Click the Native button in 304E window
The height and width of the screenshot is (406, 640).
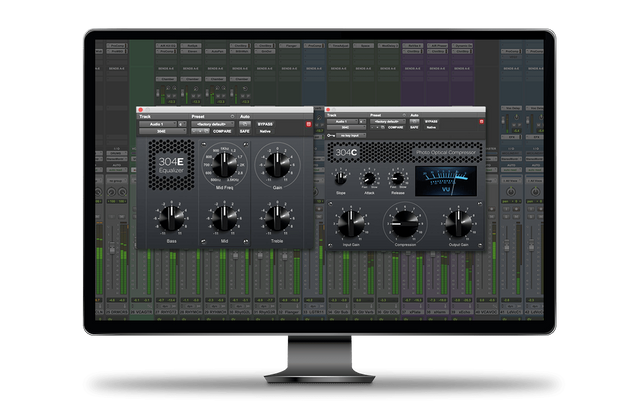[265, 131]
